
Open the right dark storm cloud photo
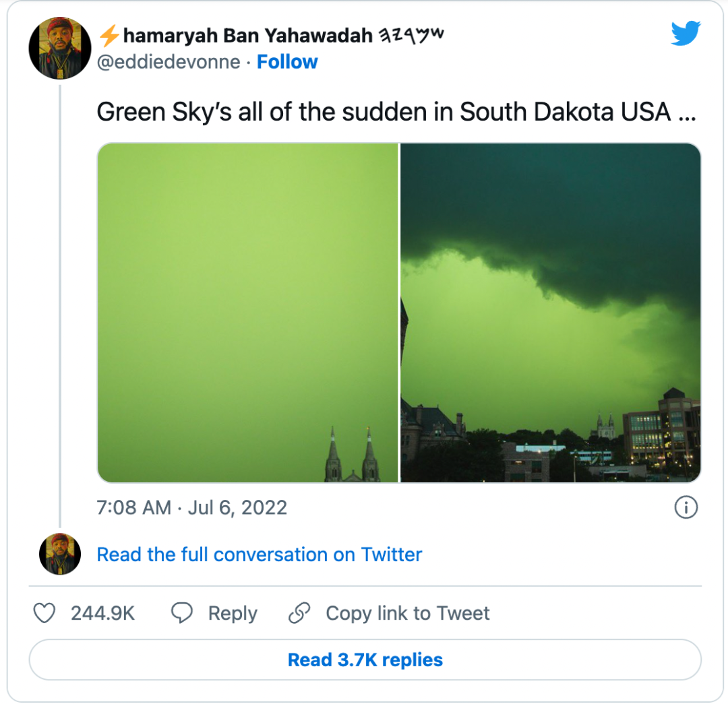pos(551,313)
